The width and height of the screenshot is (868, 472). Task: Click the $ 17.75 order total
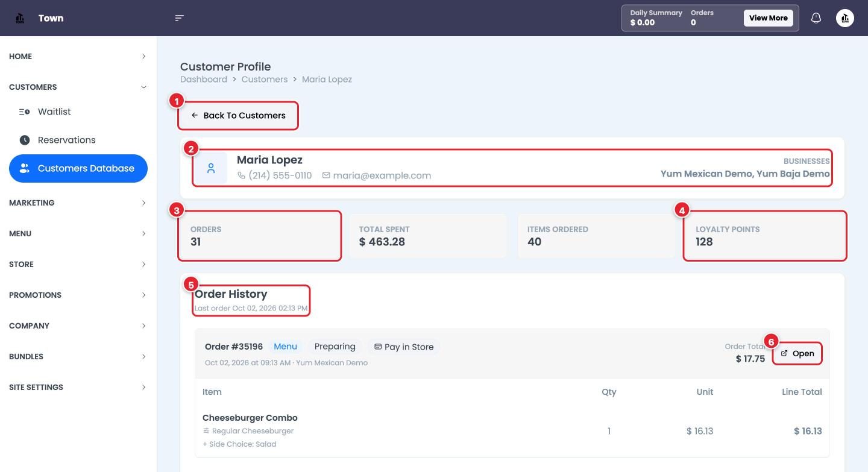(750, 359)
